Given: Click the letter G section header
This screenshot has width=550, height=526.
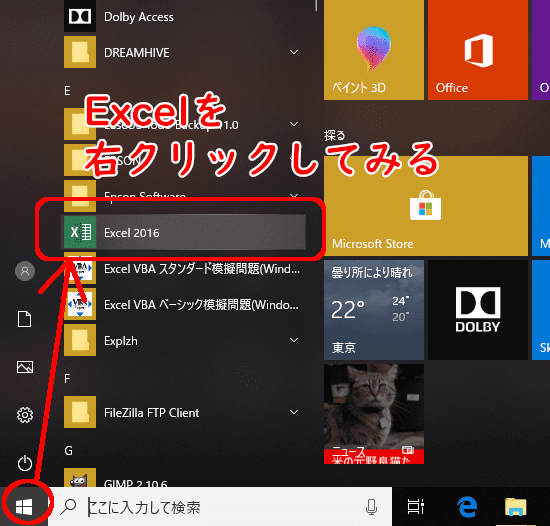Looking at the screenshot, I should coord(68,450).
